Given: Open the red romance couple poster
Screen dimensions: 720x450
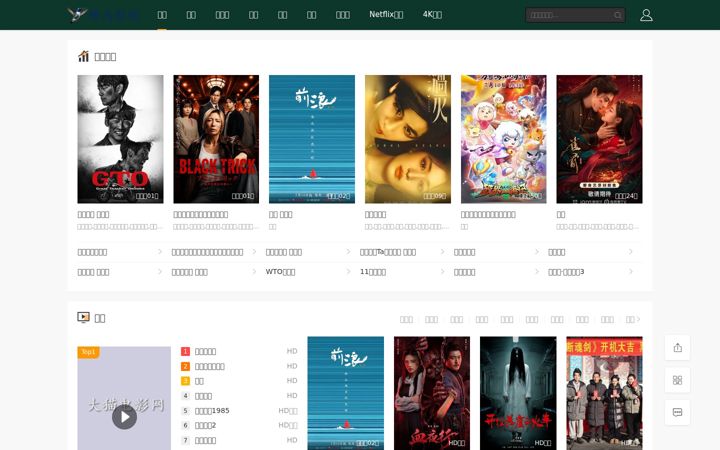Looking at the screenshot, I should coord(599,139).
